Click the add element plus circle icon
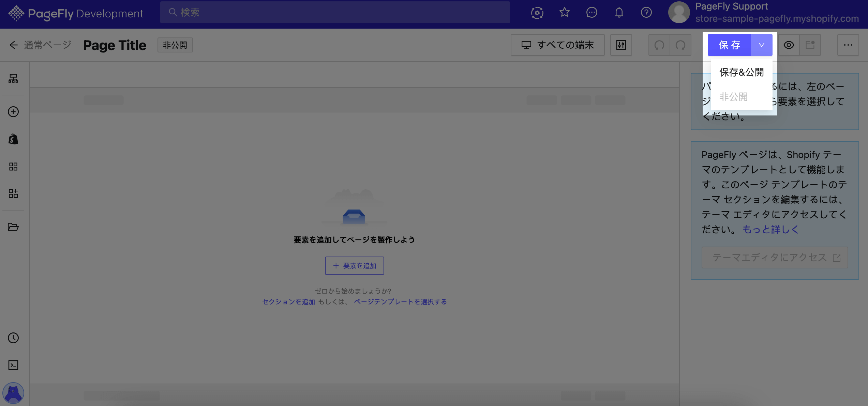Screen dimensions: 868x406 point(13,112)
